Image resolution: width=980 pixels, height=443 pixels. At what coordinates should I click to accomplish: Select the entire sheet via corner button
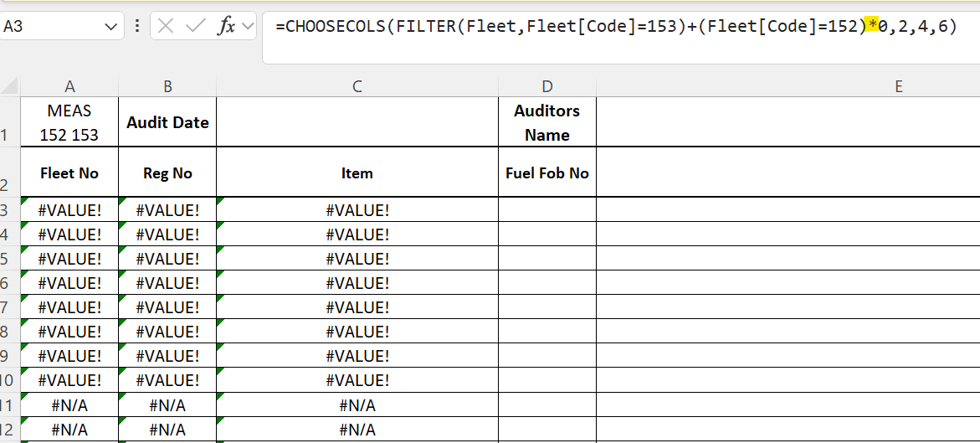click(10, 86)
